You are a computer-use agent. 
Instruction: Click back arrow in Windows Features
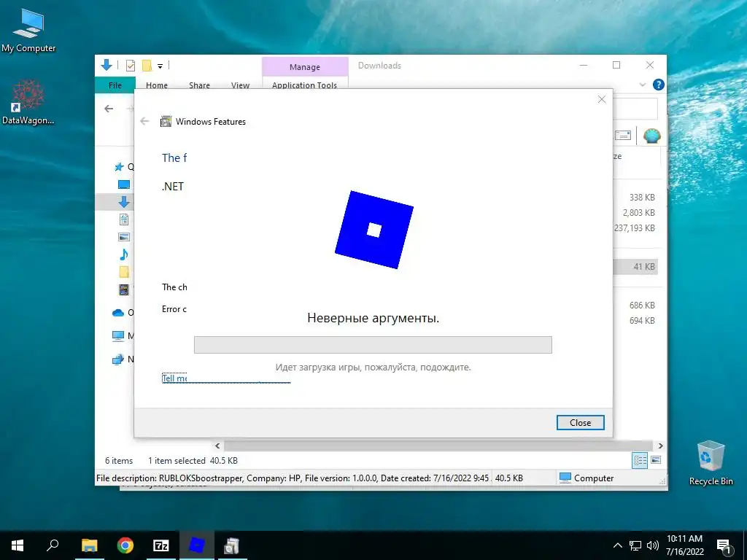pyautogui.click(x=145, y=122)
